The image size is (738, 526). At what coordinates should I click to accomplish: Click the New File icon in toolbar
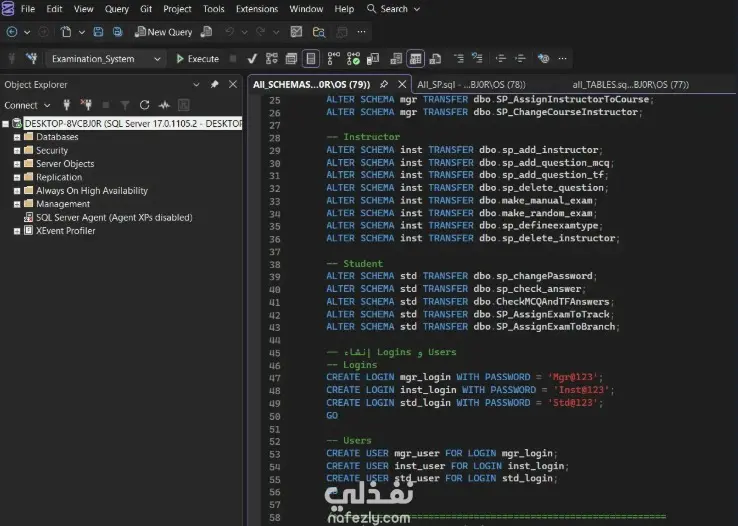pyautogui.click(x=66, y=32)
